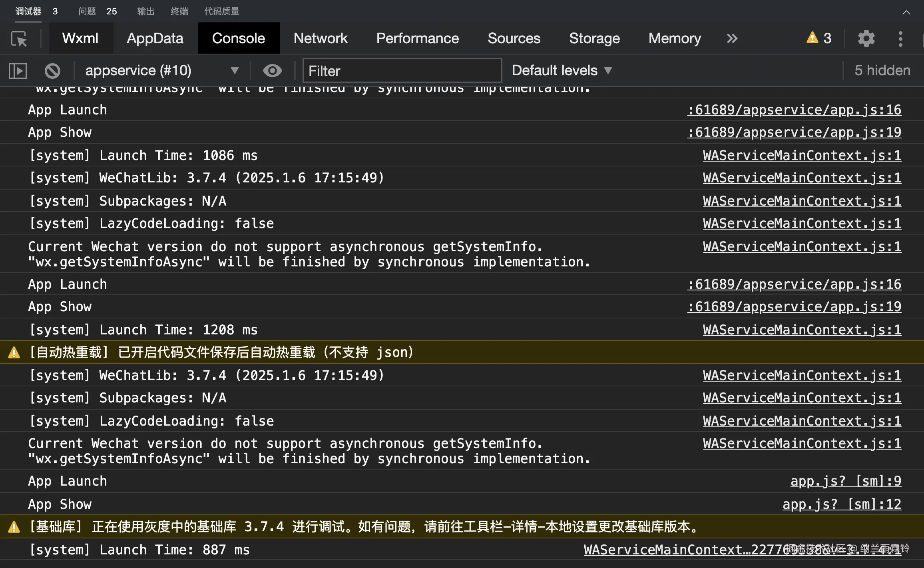Toggle the console sidebar panel icon

pyautogui.click(x=18, y=71)
